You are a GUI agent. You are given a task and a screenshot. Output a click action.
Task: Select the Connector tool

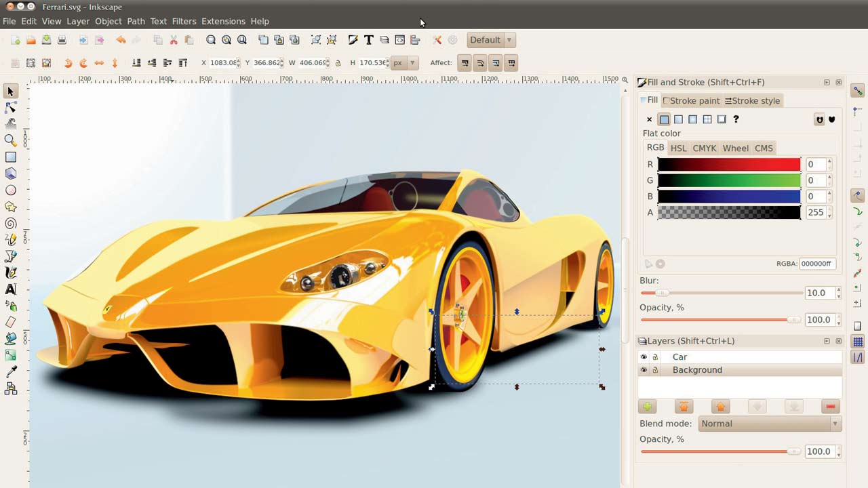point(11,388)
